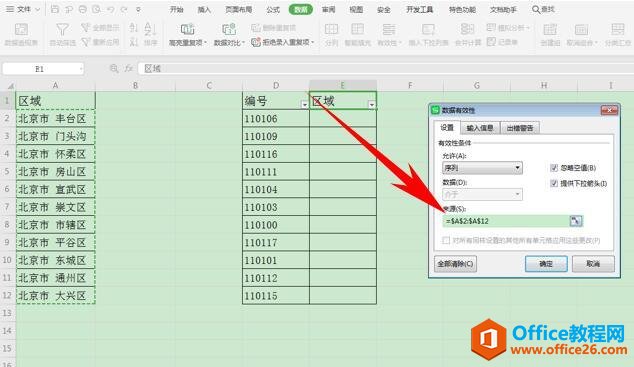The width and height of the screenshot is (634, 367).
Task: Open the 出错警告 tab in dialog
Action: pyautogui.click(x=520, y=128)
